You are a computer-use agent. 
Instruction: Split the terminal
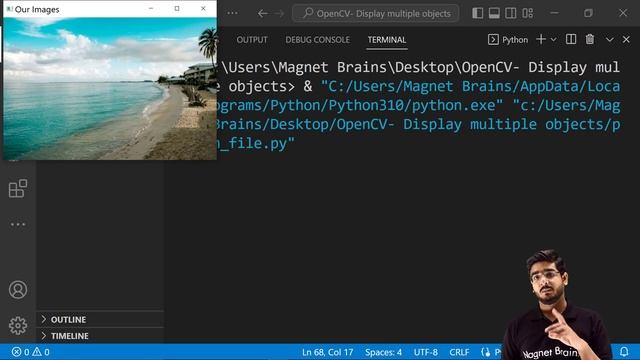click(571, 39)
